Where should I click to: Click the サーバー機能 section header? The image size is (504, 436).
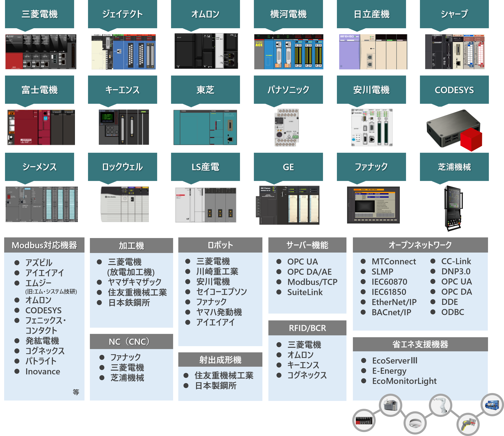(x=307, y=245)
